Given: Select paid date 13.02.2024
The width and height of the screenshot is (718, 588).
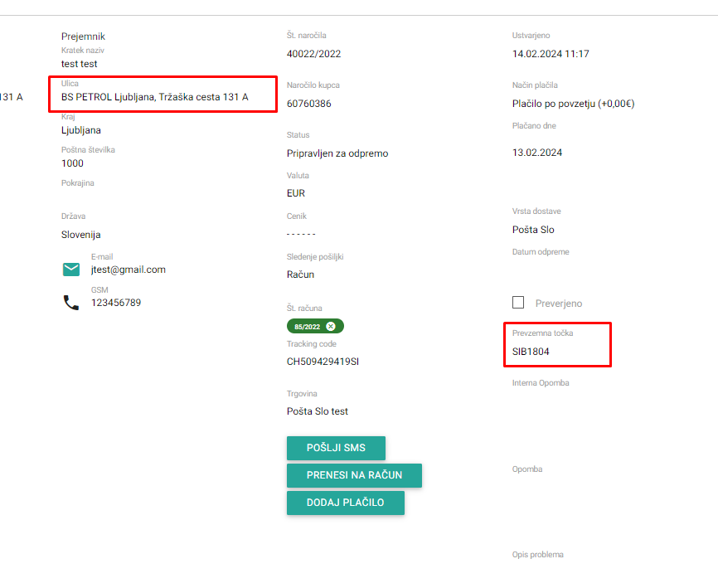Looking at the screenshot, I should click(537, 153).
